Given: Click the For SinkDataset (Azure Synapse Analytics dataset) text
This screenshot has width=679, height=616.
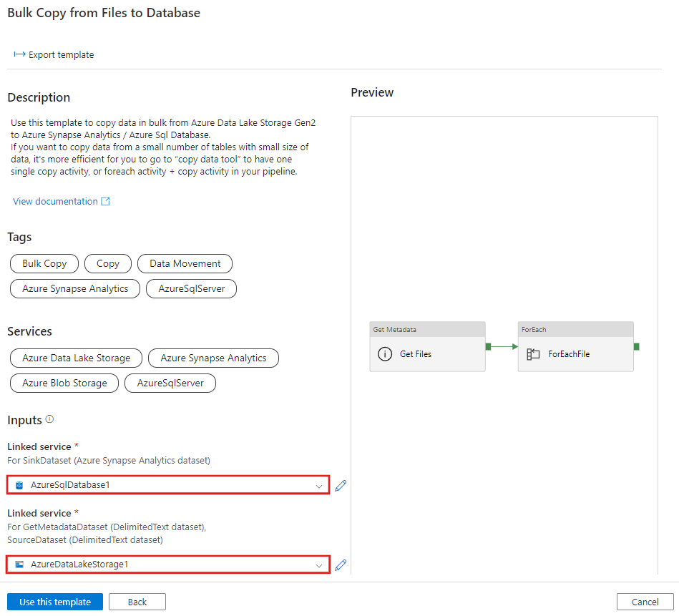Looking at the screenshot, I should tap(109, 460).
